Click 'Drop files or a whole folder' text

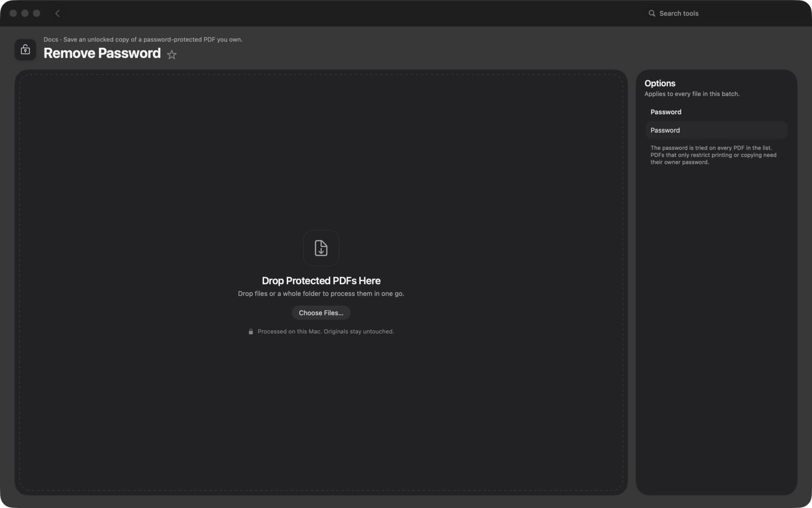(321, 294)
